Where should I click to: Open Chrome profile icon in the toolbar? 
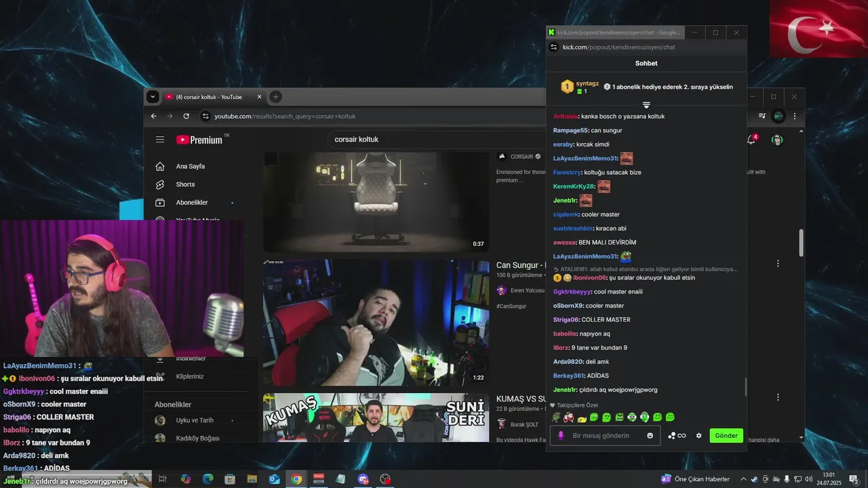[x=778, y=116]
